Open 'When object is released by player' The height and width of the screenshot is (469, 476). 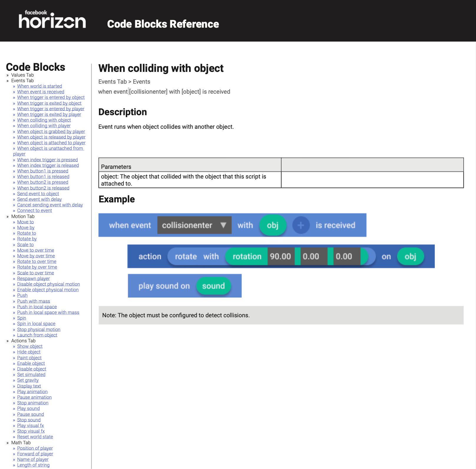(51, 137)
